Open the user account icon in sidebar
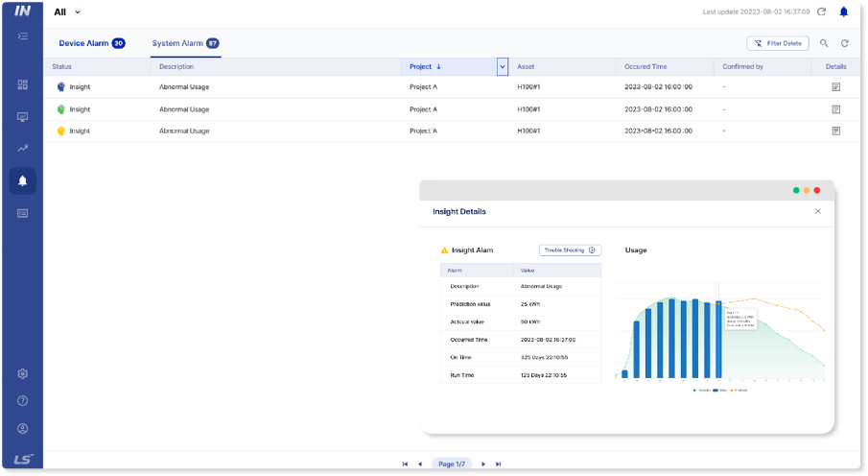868x476 pixels. click(23, 428)
